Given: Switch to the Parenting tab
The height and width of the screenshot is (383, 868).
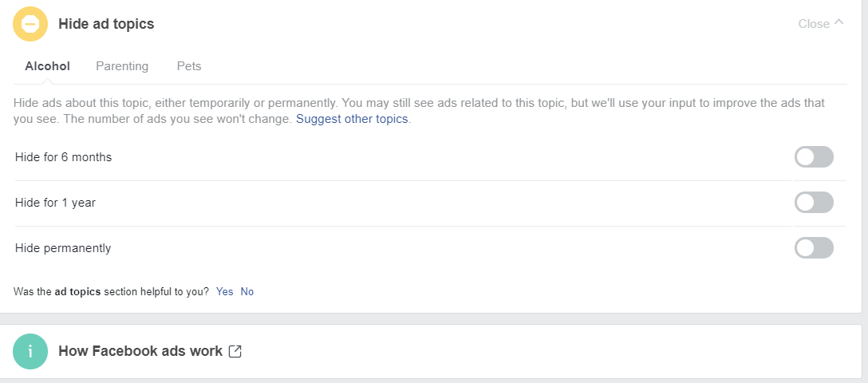Looking at the screenshot, I should [122, 66].
